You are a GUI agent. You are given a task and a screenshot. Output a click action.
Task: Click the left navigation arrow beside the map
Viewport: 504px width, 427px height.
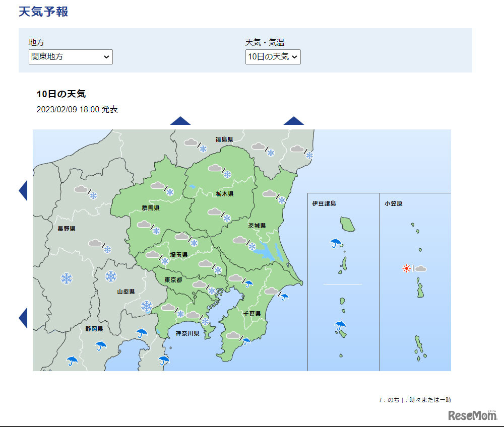(x=24, y=191)
